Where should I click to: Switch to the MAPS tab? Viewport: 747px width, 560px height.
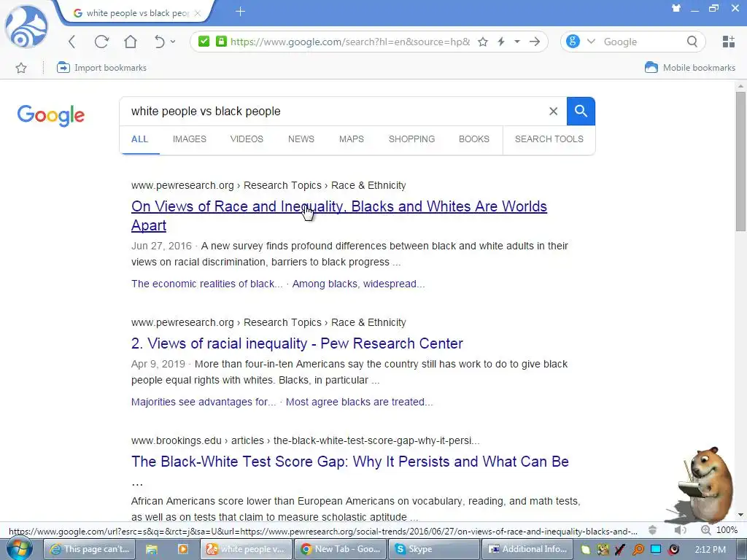point(352,139)
